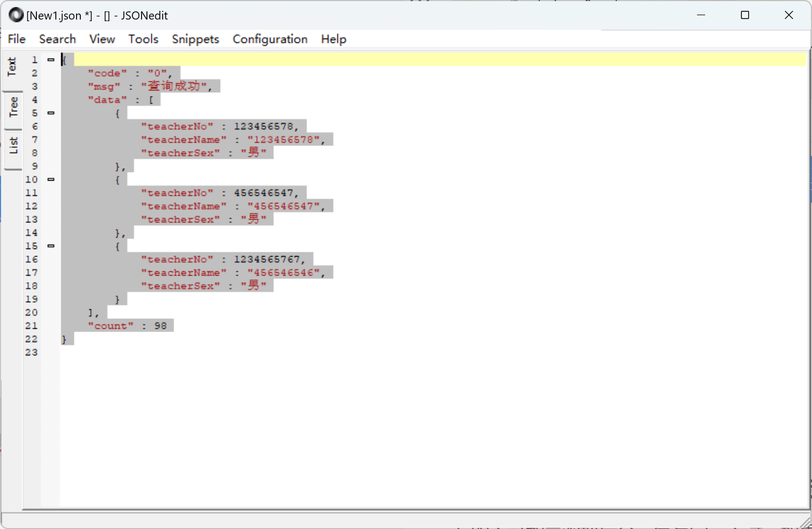Viewport: 812px width, 529px height.
Task: Click the "男" value on line 18
Action: tap(254, 285)
